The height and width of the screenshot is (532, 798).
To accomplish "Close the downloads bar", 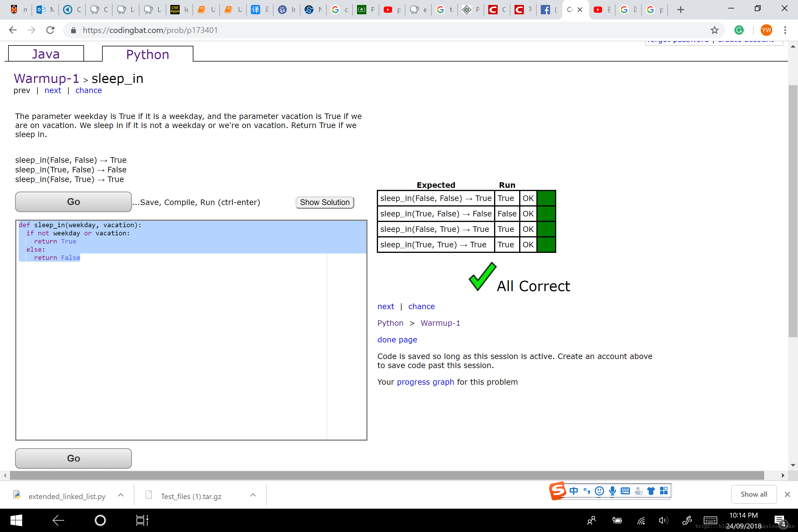I will tap(787, 494).
